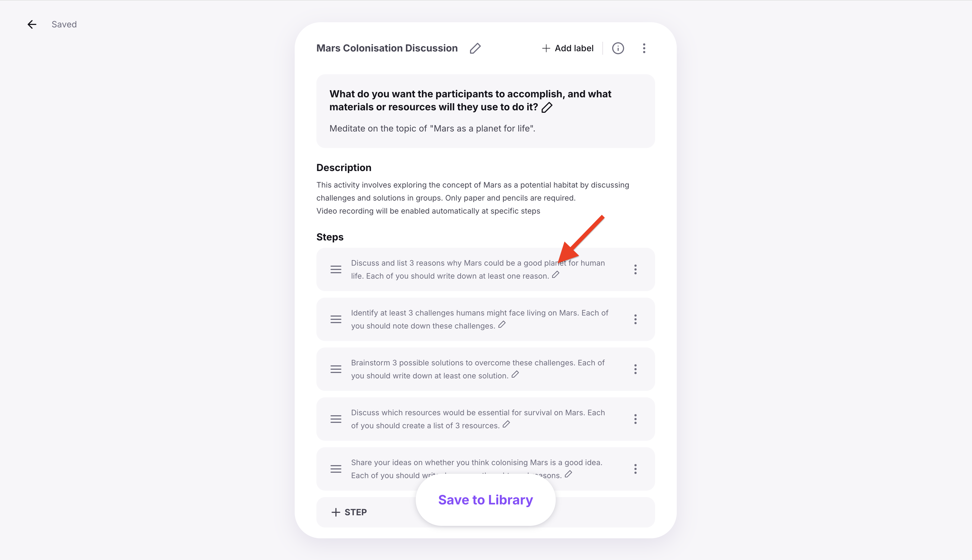The image size is (972, 560).
Task: Select the reorder handle of Brainstorm step
Action: [x=336, y=369]
